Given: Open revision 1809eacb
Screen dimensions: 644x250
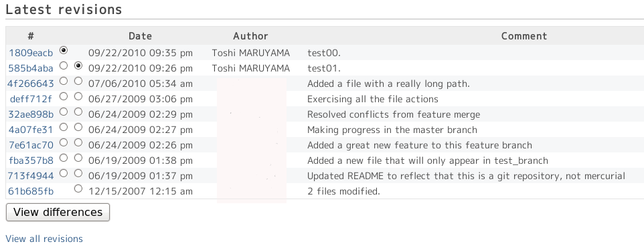Looking at the screenshot, I should tap(31, 53).
